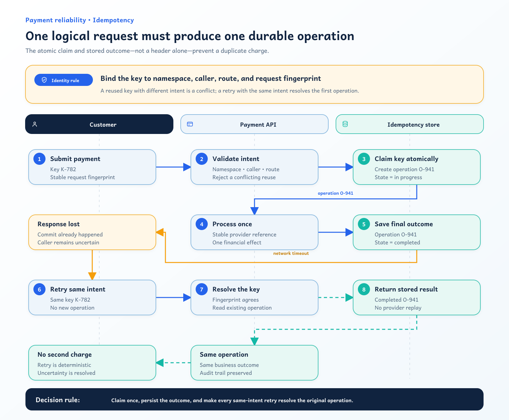The width and height of the screenshot is (509, 420).
Task: Click 'Same key K-782' text
Action: pyautogui.click(x=70, y=300)
